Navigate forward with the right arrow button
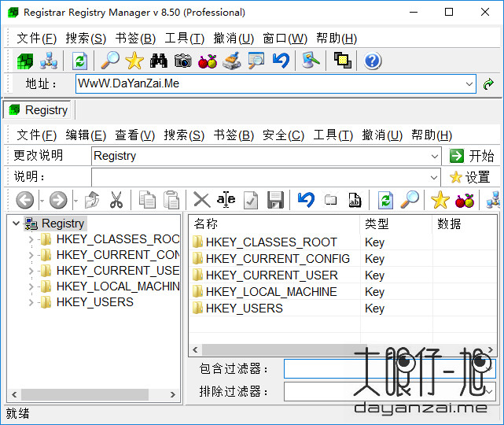The width and height of the screenshot is (504, 425). click(x=58, y=200)
